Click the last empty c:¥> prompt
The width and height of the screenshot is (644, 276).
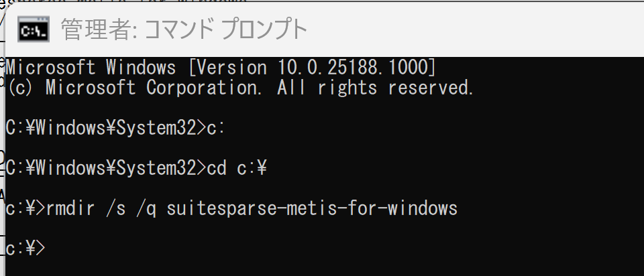[x=25, y=248]
